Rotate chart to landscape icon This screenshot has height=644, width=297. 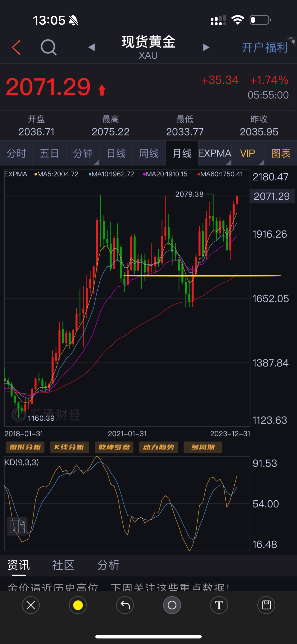[x=17, y=526]
